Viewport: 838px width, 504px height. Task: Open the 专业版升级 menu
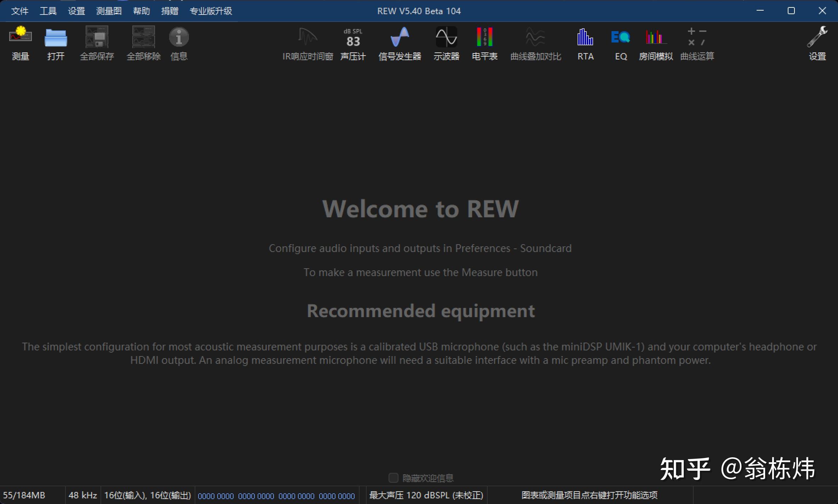coord(211,11)
